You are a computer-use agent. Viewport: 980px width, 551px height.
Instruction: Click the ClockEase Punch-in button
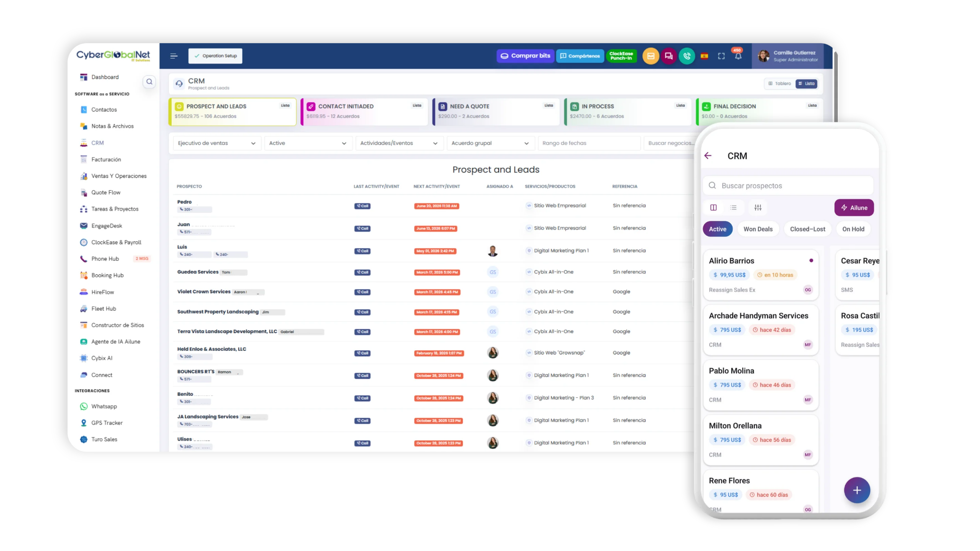click(x=621, y=56)
